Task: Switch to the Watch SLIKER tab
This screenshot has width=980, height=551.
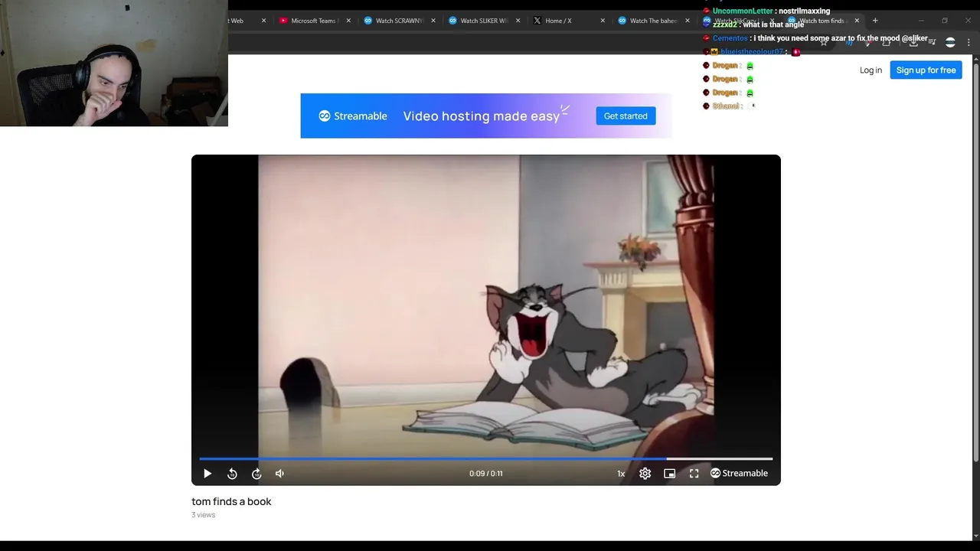Action: click(484, 21)
